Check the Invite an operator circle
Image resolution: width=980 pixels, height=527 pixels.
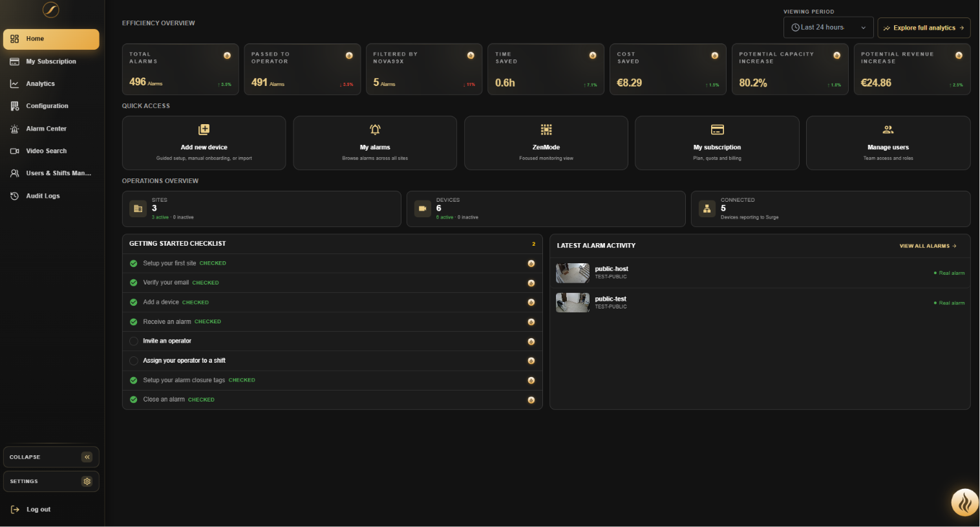(x=133, y=341)
